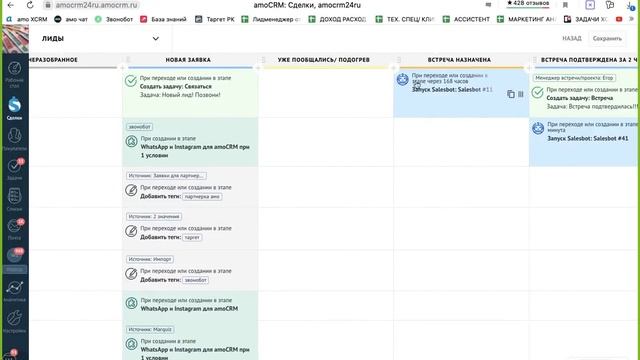Screen dimensions: 640x360
Task: Click the 428 отзывов reviews badge
Action: pyautogui.click(x=528, y=4)
